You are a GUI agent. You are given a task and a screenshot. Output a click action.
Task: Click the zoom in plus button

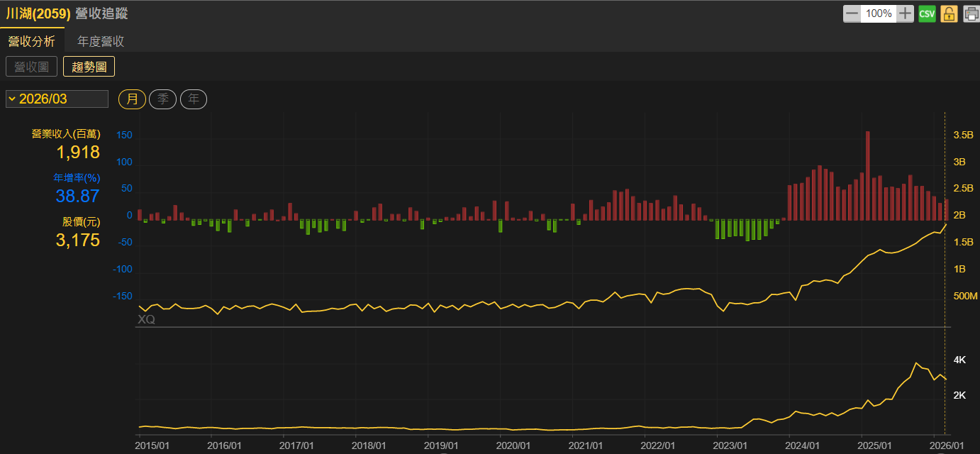905,13
